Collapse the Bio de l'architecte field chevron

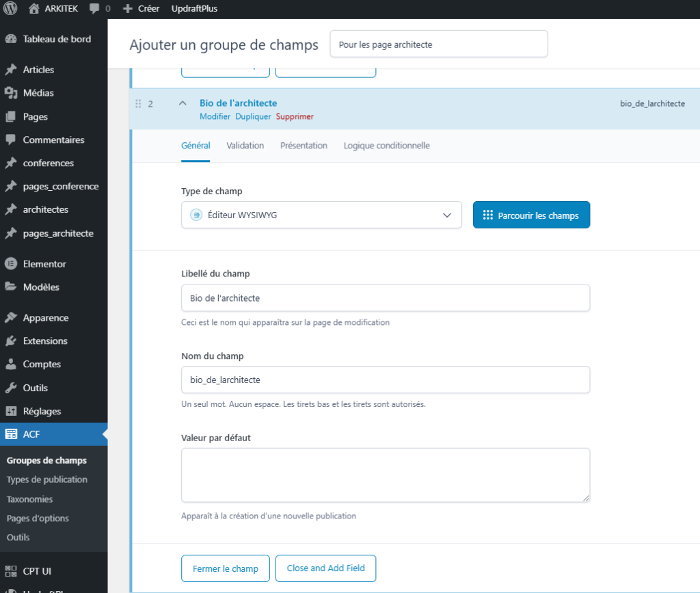pos(182,103)
